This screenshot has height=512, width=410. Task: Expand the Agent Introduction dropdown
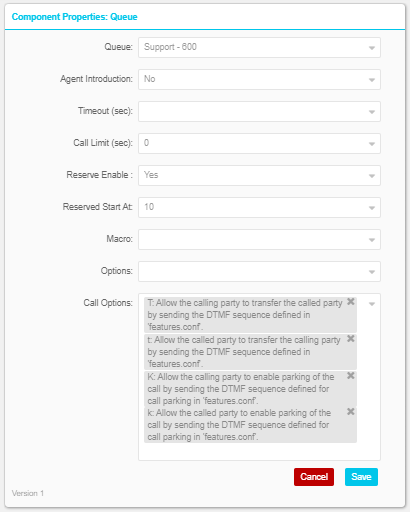coord(372,80)
